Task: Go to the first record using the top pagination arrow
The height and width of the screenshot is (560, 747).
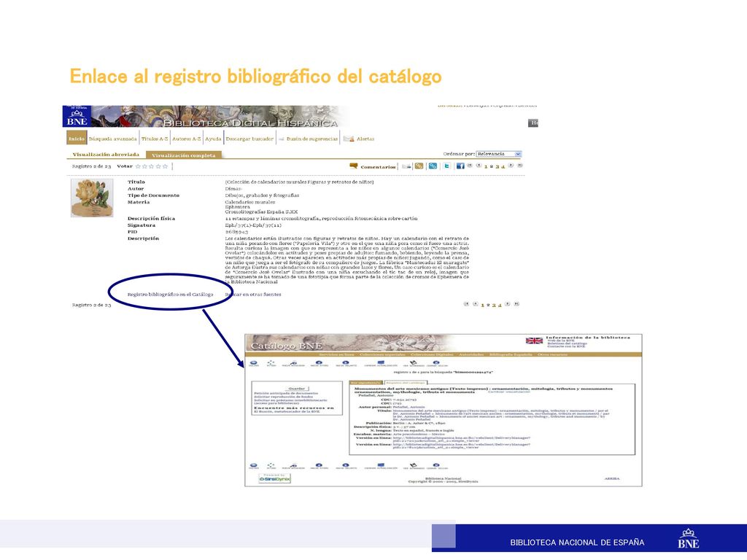Action: (x=469, y=166)
